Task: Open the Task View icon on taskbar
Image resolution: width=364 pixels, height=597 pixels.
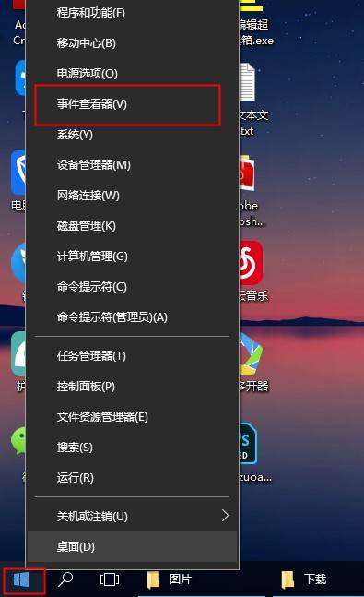Action: [110, 579]
